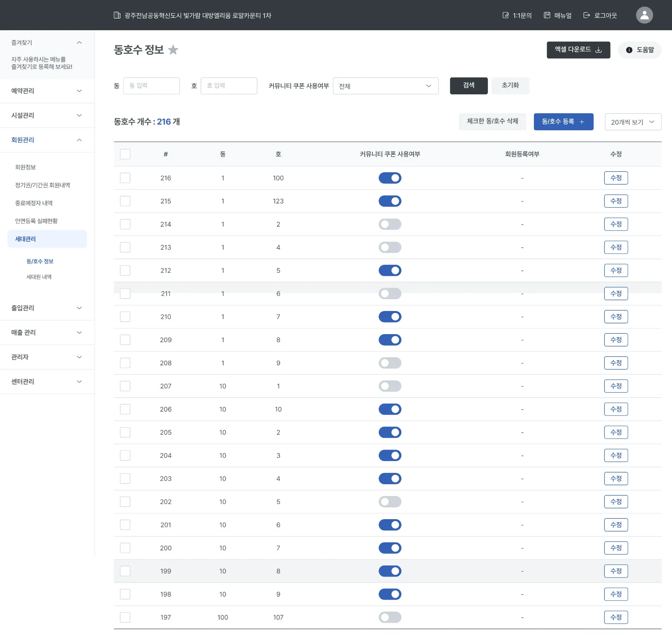This screenshot has width=672, height=635.
Task: Go to 회원정보 in the sidebar
Action: tap(26, 167)
